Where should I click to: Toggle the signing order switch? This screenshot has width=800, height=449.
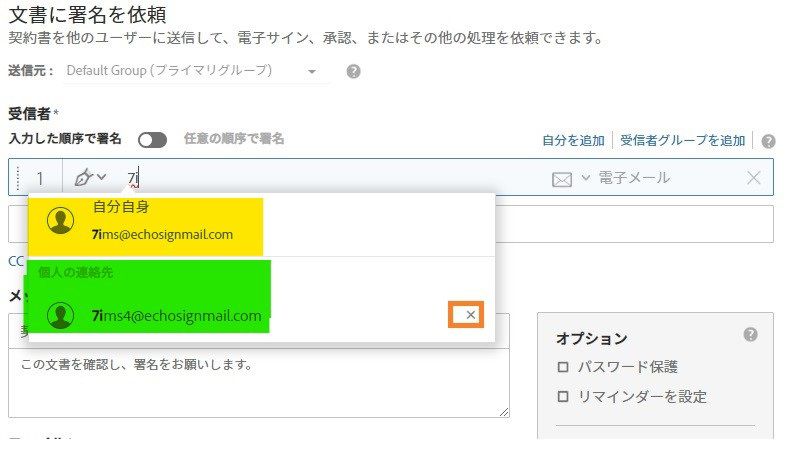(152, 140)
